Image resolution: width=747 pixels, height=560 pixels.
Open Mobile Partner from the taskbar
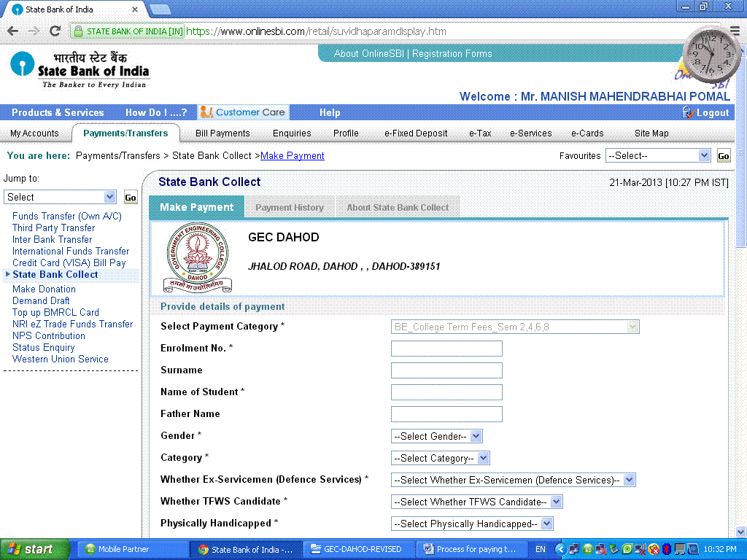click(x=117, y=549)
